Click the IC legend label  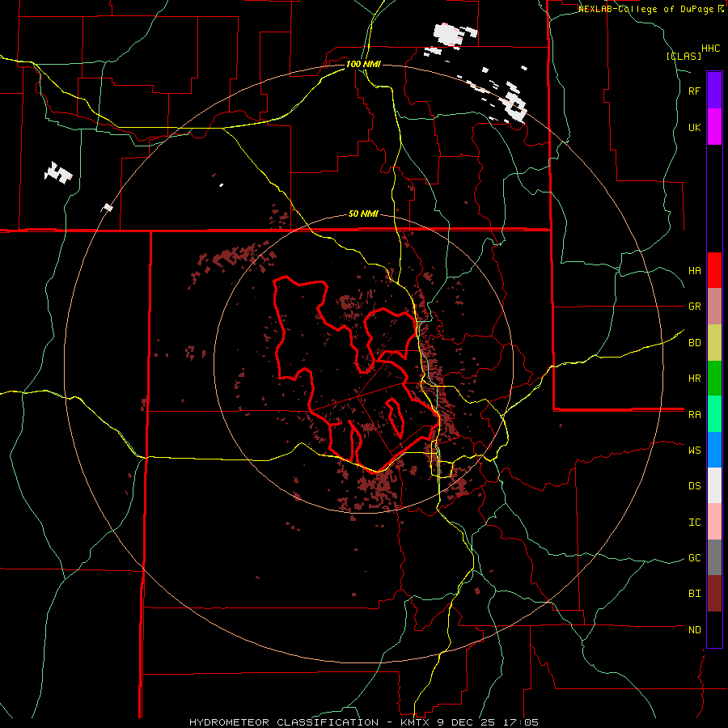[694, 523]
